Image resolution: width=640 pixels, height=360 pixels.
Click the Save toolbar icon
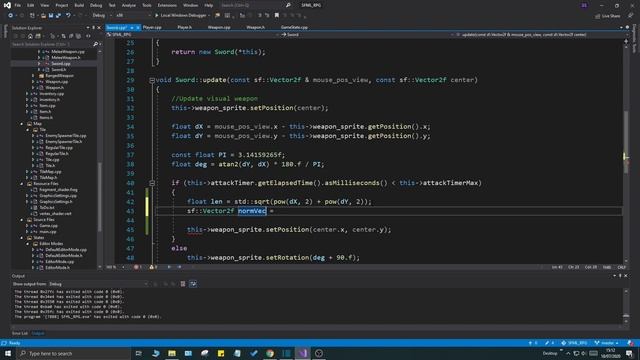tap(51, 16)
